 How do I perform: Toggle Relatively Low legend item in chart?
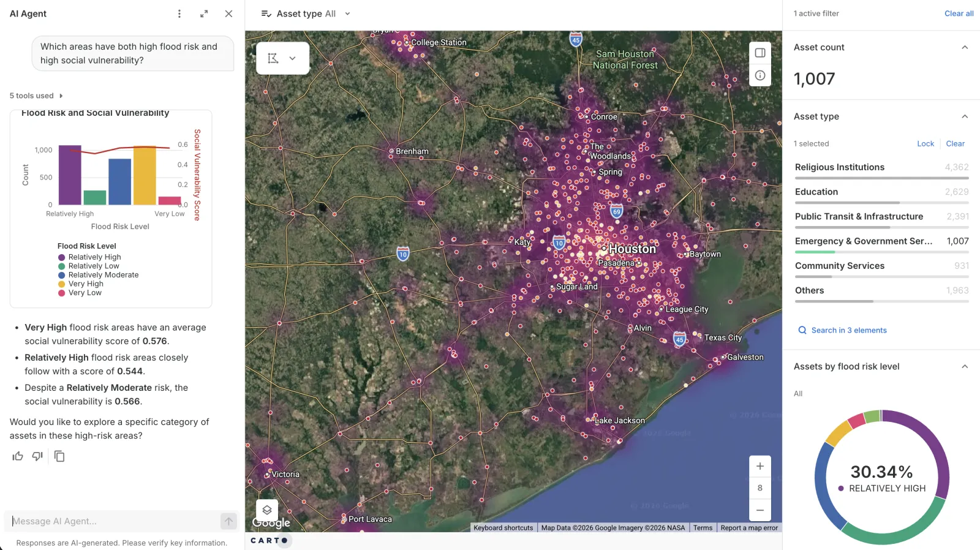coord(89,266)
